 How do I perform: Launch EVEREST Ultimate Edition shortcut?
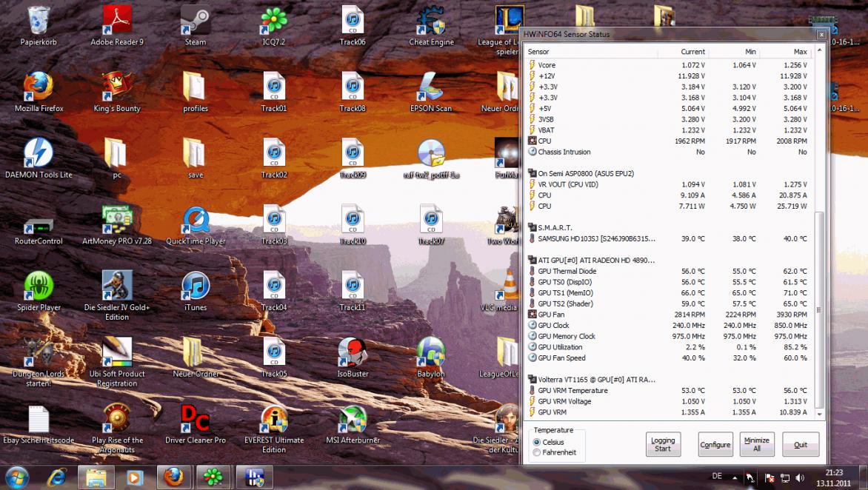274,428
